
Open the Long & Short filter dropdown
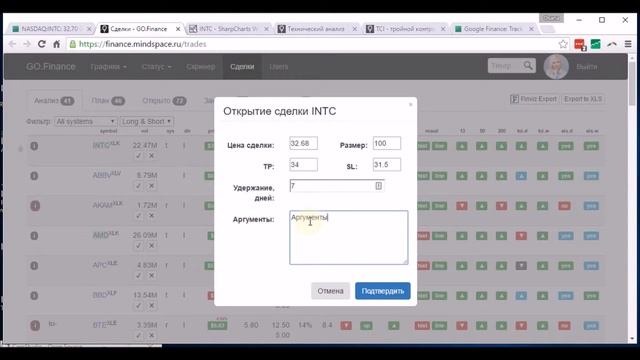(147, 121)
